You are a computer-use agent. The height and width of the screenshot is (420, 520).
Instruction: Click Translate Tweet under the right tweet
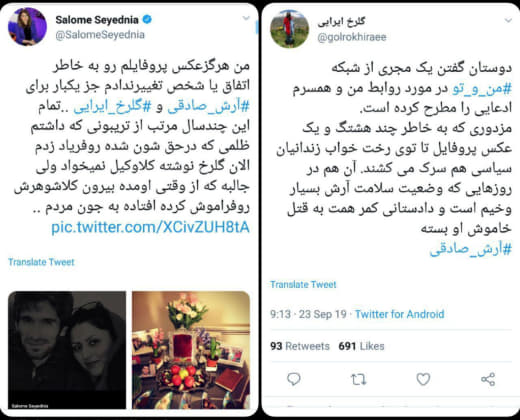[303, 284]
